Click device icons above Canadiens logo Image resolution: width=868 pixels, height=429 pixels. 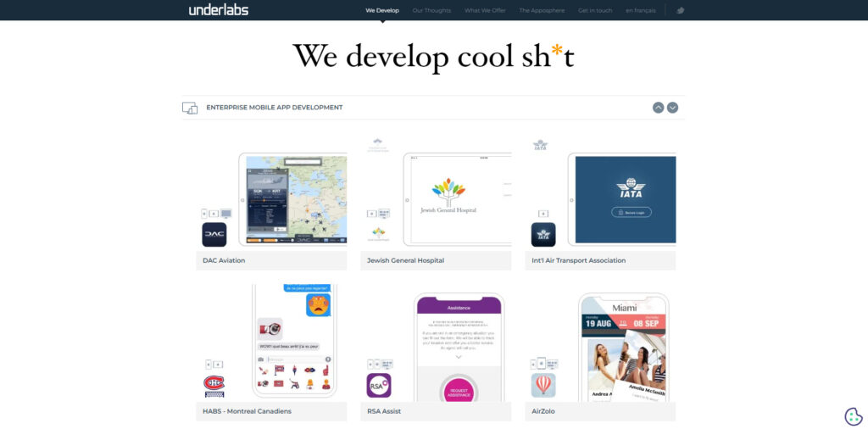point(214,365)
